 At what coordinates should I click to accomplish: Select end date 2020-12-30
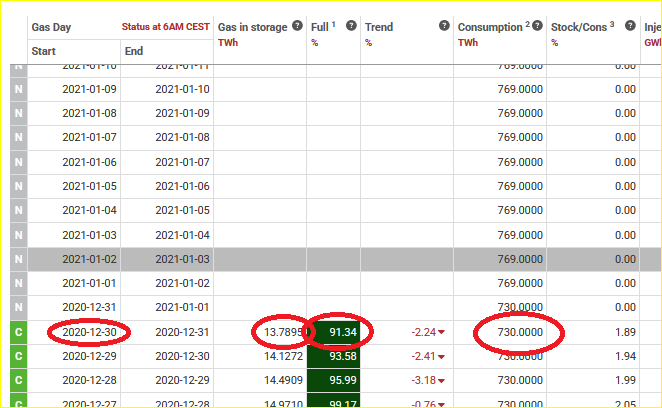182,356
